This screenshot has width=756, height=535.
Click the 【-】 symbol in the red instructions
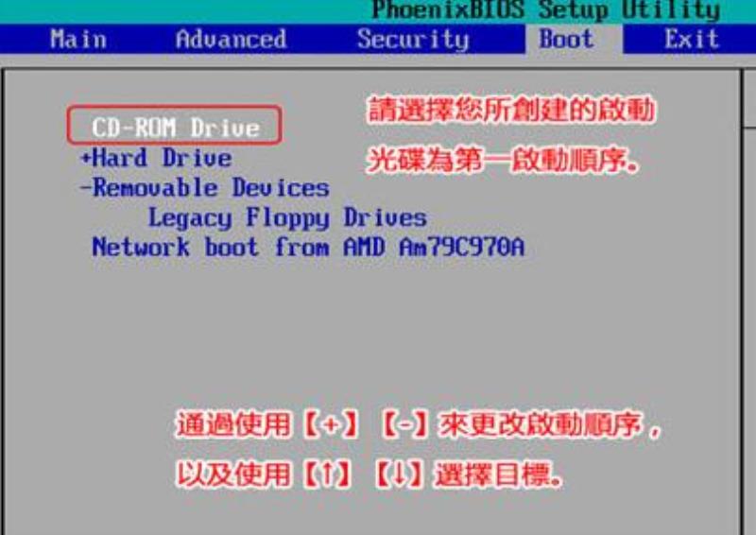(x=404, y=424)
